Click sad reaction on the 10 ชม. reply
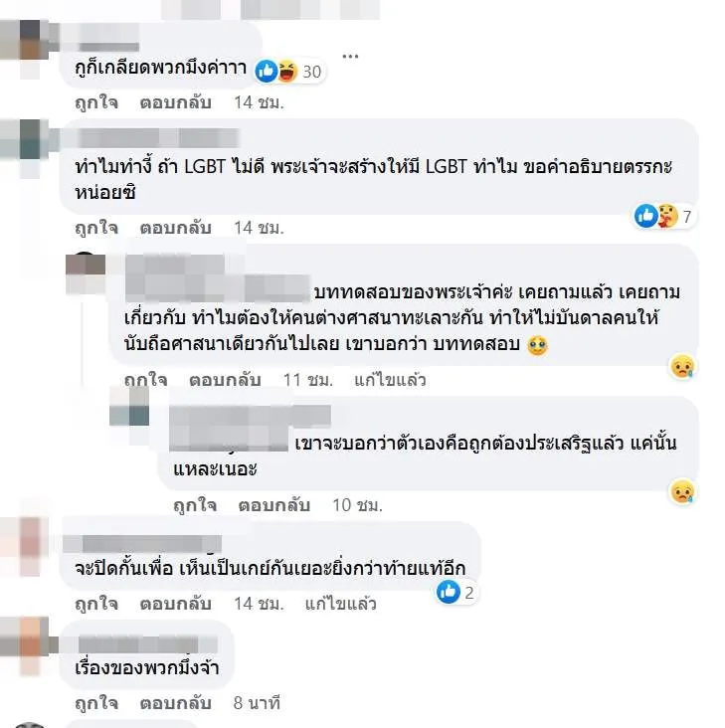Image resolution: width=725 pixels, height=728 pixels. [x=683, y=492]
